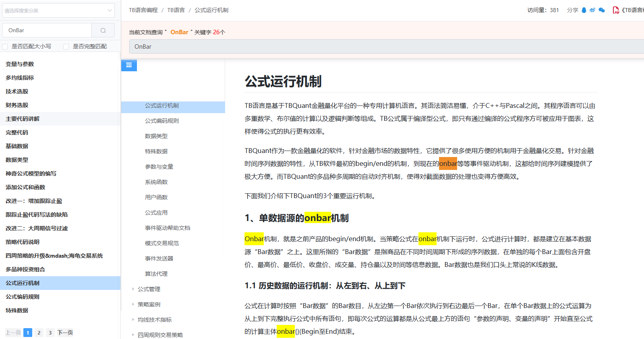
Task: Go to results page 3
Action: point(50,333)
